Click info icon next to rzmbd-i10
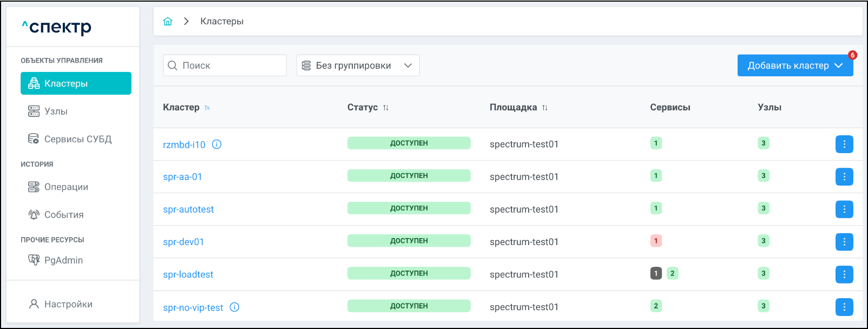The image size is (868, 329). [x=216, y=144]
